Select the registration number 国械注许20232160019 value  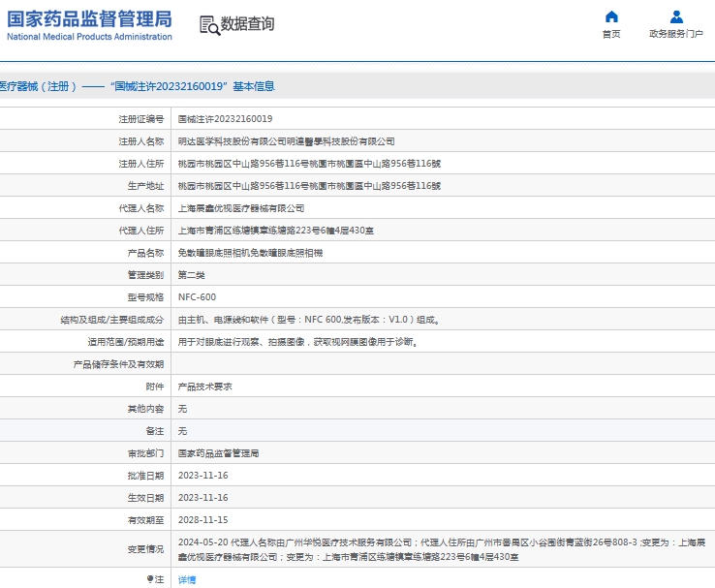[x=226, y=119]
